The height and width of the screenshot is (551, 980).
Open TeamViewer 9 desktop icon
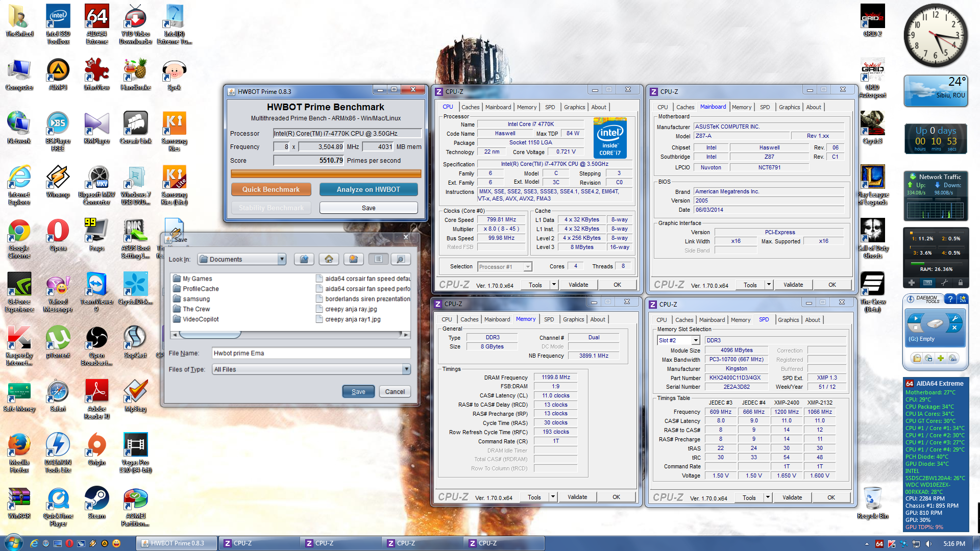(x=96, y=292)
